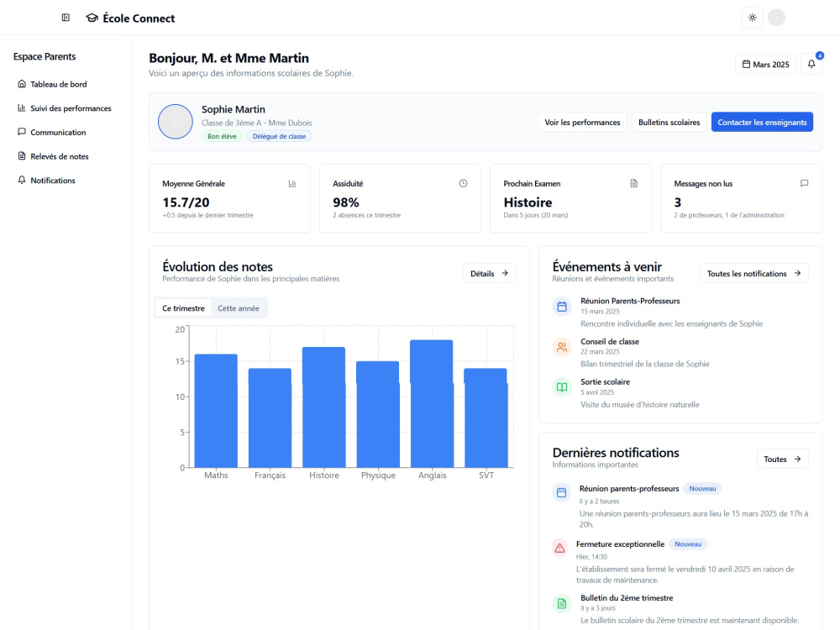This screenshot has height=630, width=840.
Task: Click message icon in Messages non lus card
Action: [x=804, y=183]
